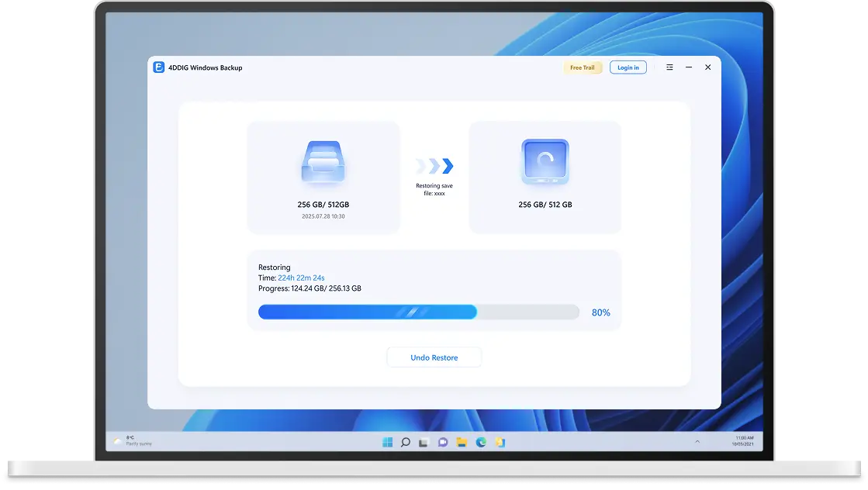Image resolution: width=868 pixels, height=490 pixels.
Task: Expand the system tray hidden icons chevron
Action: coord(697,442)
